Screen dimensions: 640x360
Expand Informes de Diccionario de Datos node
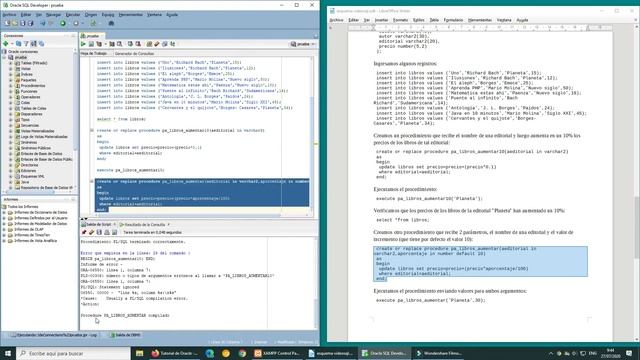[x=4, y=213]
